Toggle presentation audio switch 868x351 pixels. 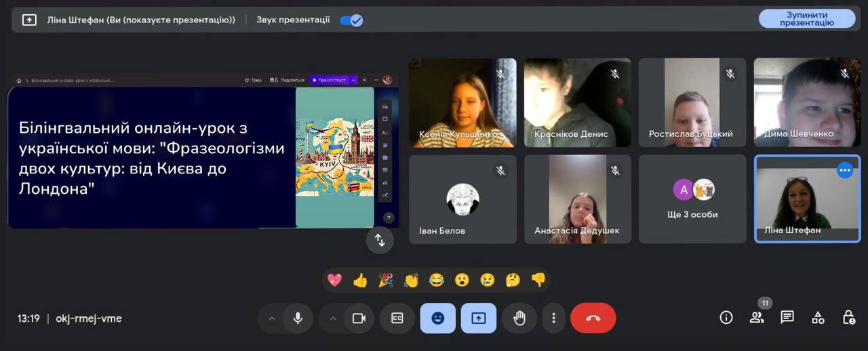351,20
